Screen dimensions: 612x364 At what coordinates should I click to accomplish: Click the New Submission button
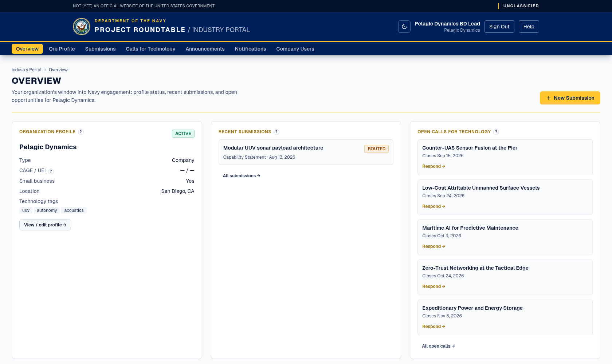tap(570, 98)
